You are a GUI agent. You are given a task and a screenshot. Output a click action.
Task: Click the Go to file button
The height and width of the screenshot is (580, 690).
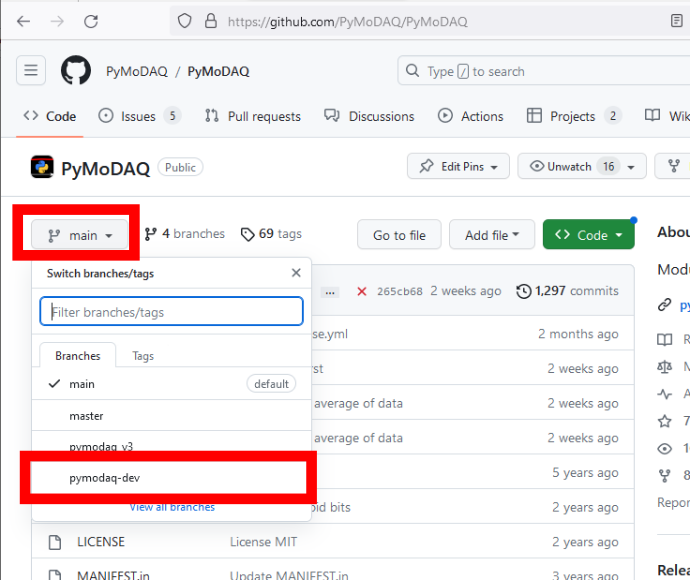click(x=399, y=235)
